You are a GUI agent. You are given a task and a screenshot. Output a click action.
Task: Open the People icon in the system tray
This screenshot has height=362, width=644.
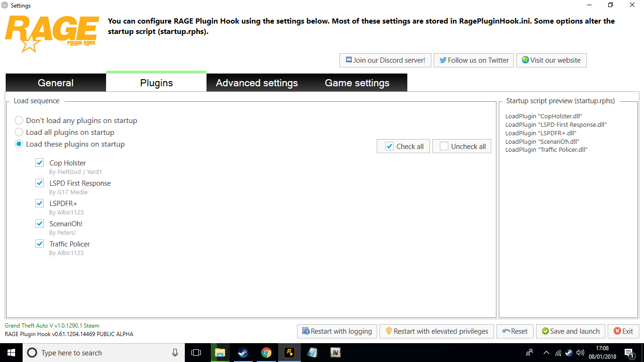[529, 353]
